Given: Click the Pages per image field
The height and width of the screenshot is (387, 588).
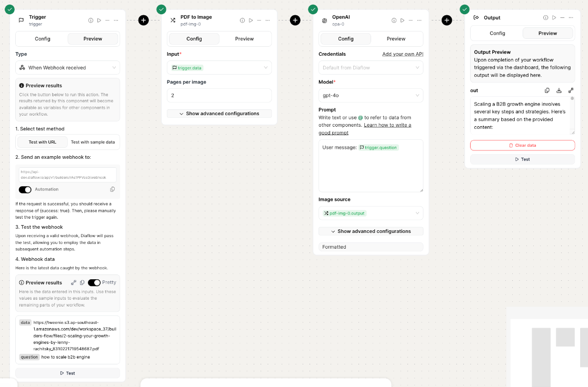Looking at the screenshot, I should (219, 95).
